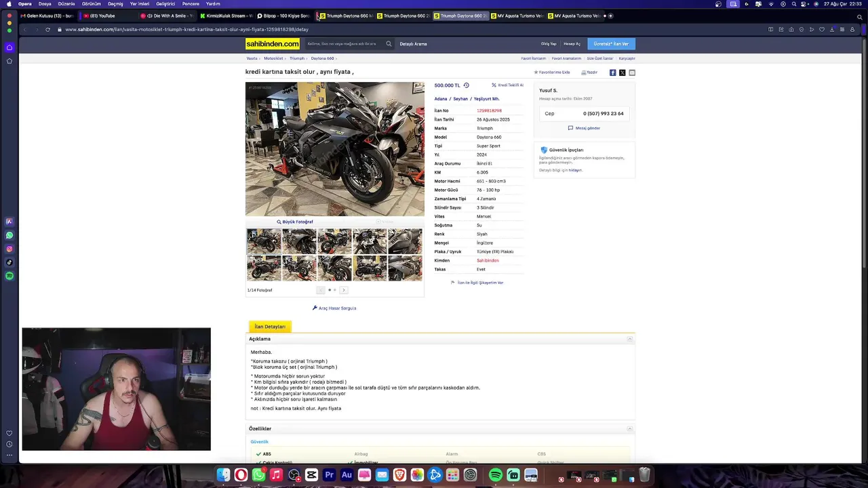
Task: Open Spotify in Opera sidebar
Action: (x=9, y=276)
